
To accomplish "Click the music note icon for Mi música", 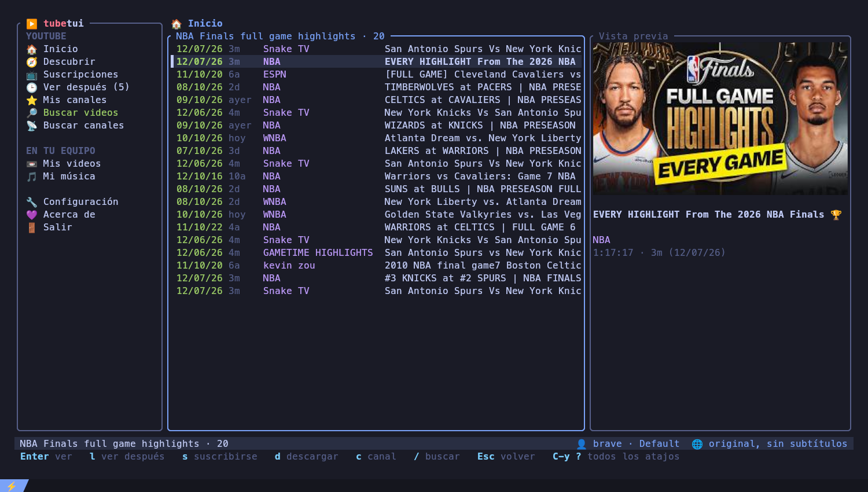I will pyautogui.click(x=32, y=177).
